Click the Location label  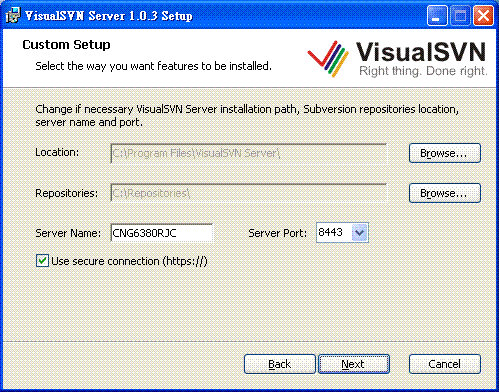[57, 152]
